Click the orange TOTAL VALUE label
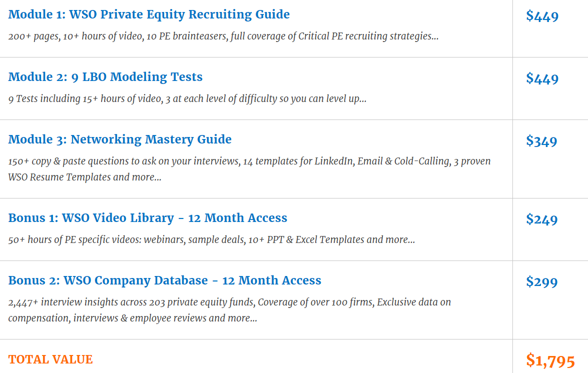Image resolution: width=588 pixels, height=373 pixels. [51, 359]
